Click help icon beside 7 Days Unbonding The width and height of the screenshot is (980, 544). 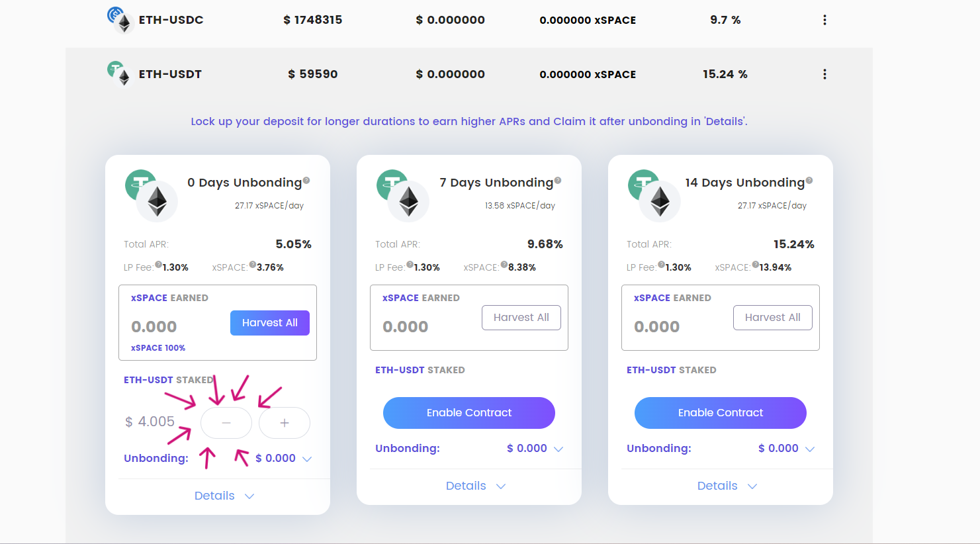558,180
